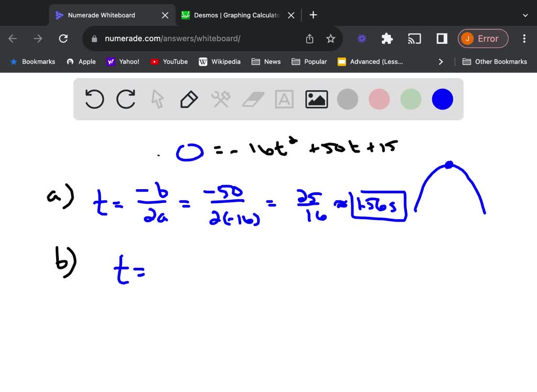537x392 pixels.
Task: Click the undo arrow on the whiteboard toolbar
Action: point(94,99)
